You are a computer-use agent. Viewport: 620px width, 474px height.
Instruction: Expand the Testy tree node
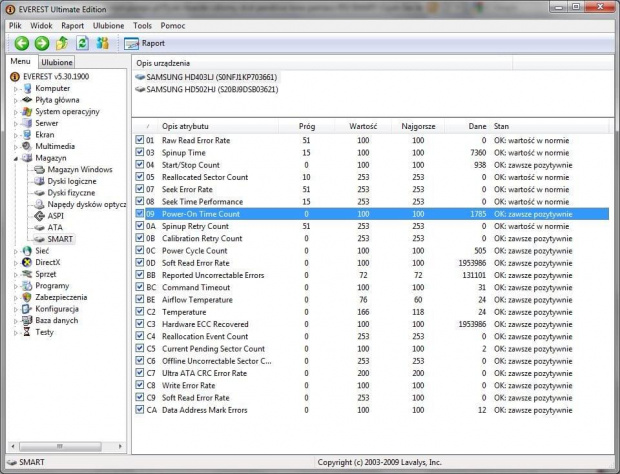click(x=16, y=333)
